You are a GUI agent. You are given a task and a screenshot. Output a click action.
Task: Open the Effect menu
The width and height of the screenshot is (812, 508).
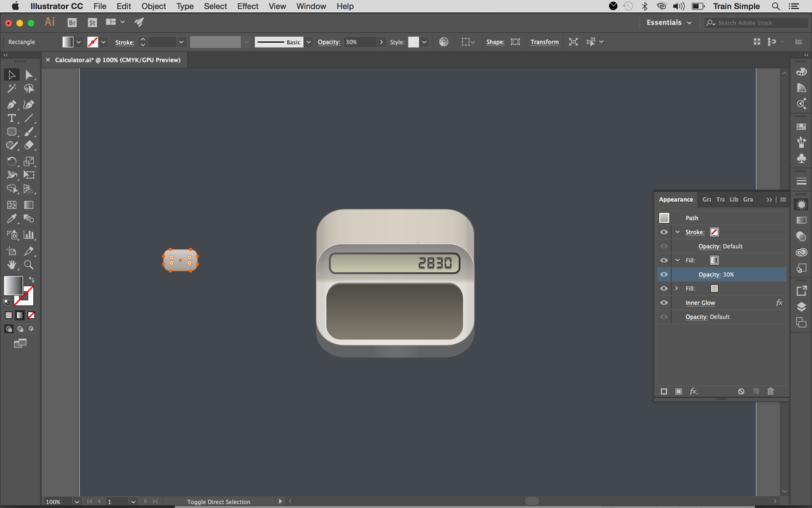click(x=247, y=6)
